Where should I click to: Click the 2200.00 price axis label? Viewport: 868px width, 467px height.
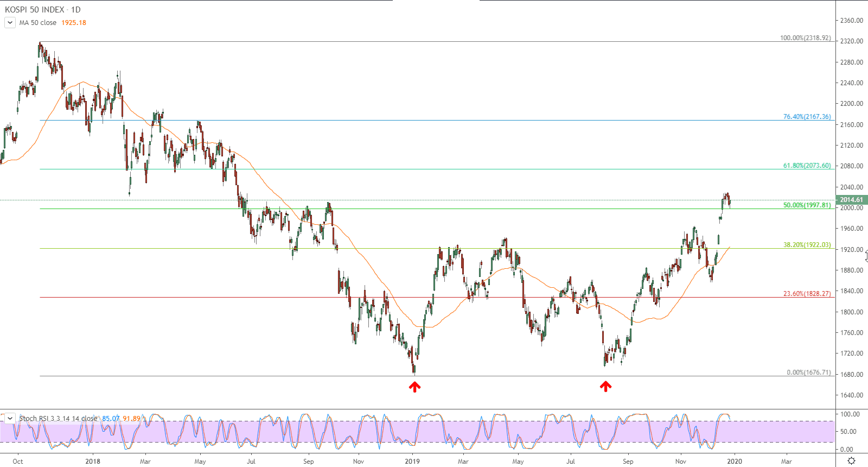click(x=851, y=104)
